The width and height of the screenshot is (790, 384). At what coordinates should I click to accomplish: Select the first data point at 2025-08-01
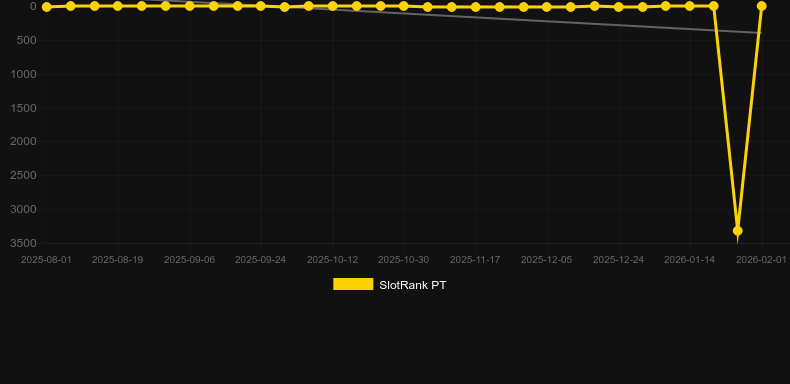[46, 7]
